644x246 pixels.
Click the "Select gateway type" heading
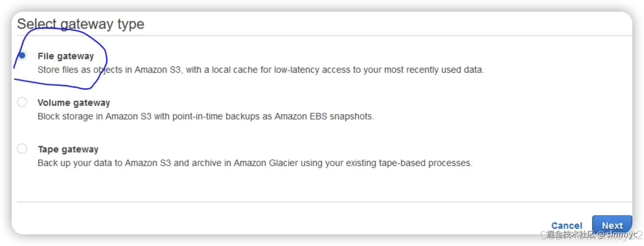click(x=81, y=24)
